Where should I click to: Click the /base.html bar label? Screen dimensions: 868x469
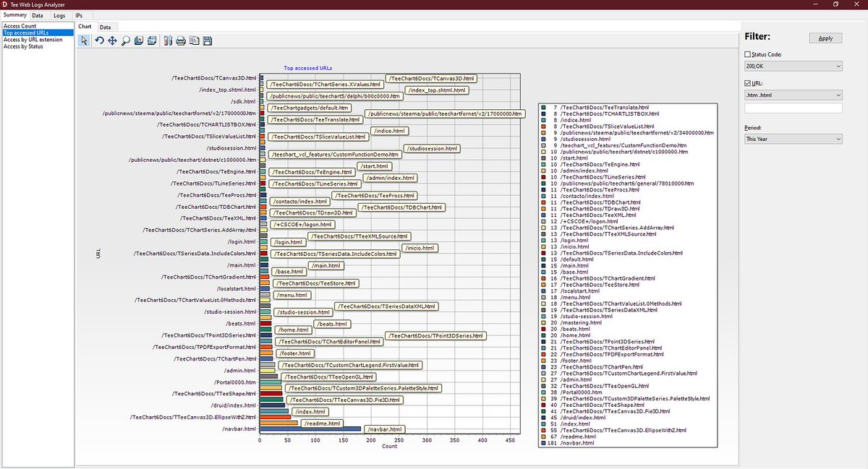pyautogui.click(x=289, y=271)
